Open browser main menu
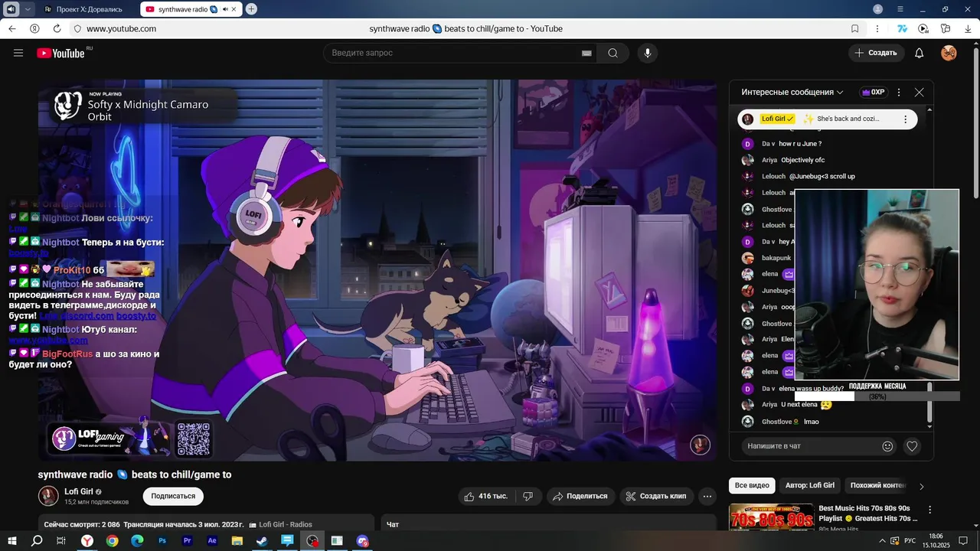980x551 pixels. (900, 9)
